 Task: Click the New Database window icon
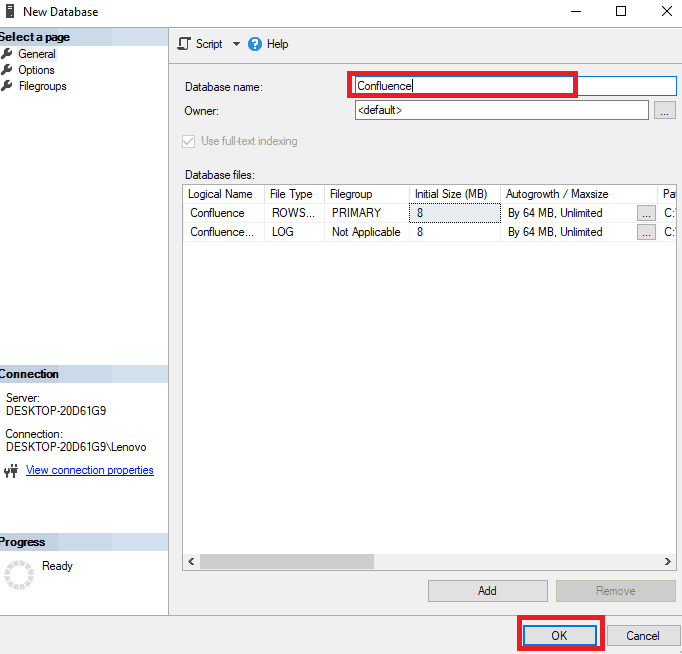click(x=8, y=12)
